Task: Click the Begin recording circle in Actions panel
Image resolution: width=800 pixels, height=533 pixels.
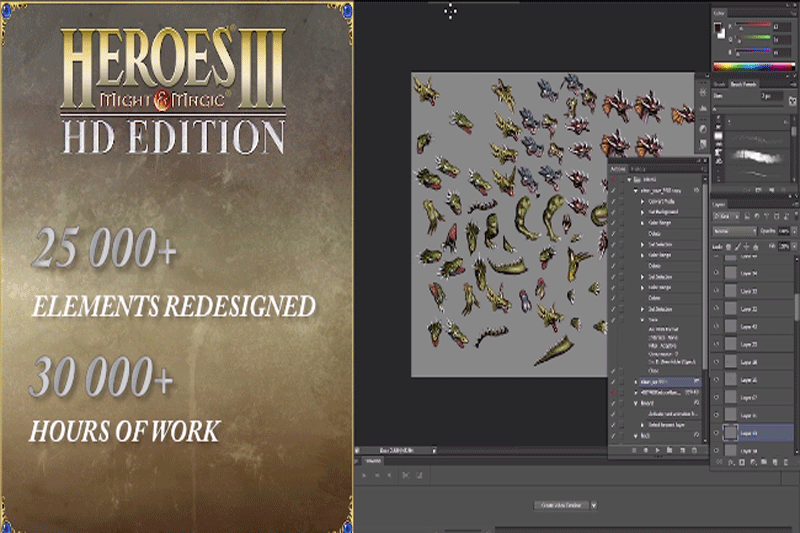Action: [x=646, y=450]
